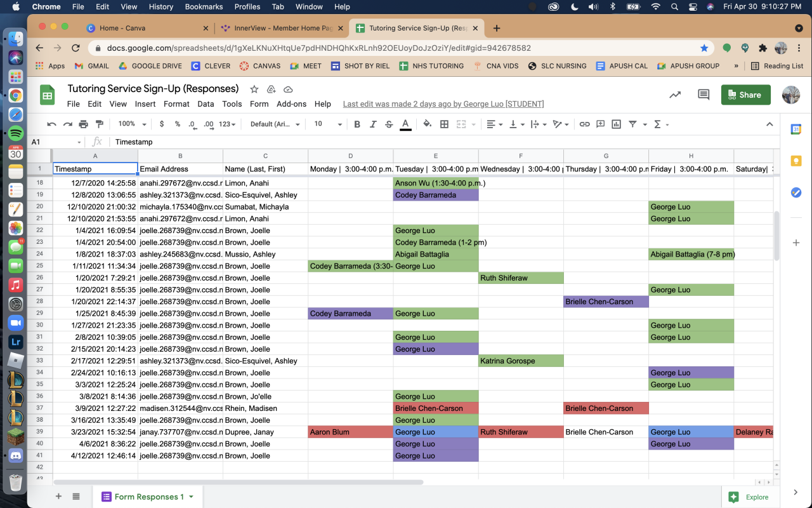Click the Explore button
The image size is (812, 508).
750,497
